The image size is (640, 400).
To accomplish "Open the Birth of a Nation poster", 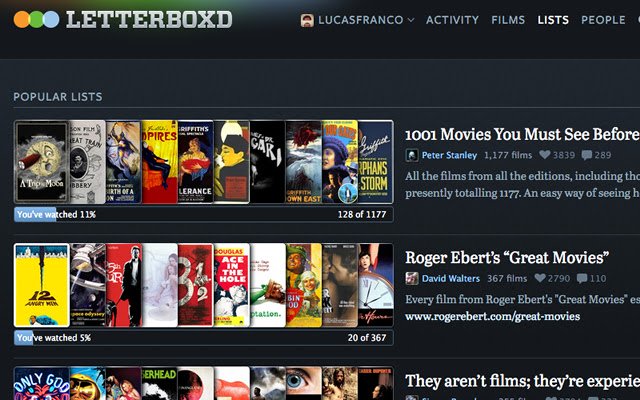I will [x=124, y=162].
